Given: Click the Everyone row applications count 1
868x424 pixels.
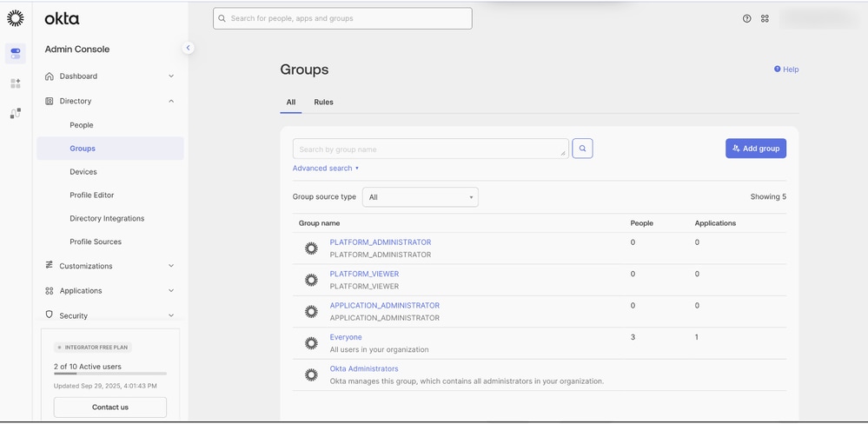Looking at the screenshot, I should tap(696, 337).
